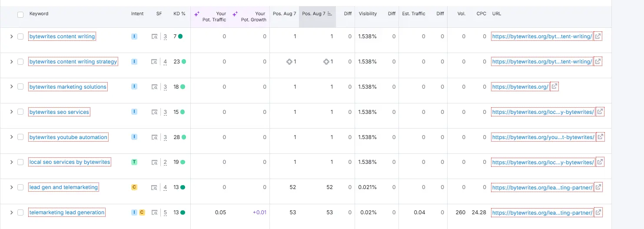The width and height of the screenshot is (644, 229).
Task: Tick checkbox for local seo services by bytewrites
Action: pos(20,162)
